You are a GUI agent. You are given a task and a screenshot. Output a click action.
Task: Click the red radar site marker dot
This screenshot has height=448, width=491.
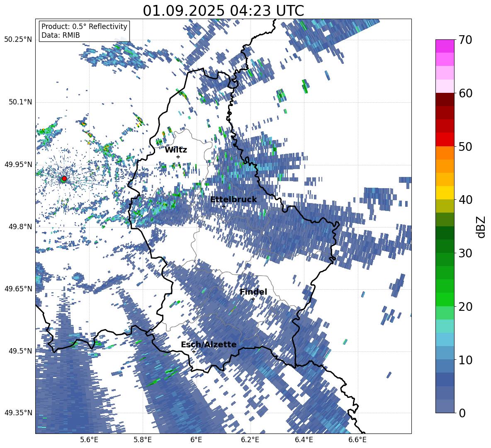(x=64, y=178)
